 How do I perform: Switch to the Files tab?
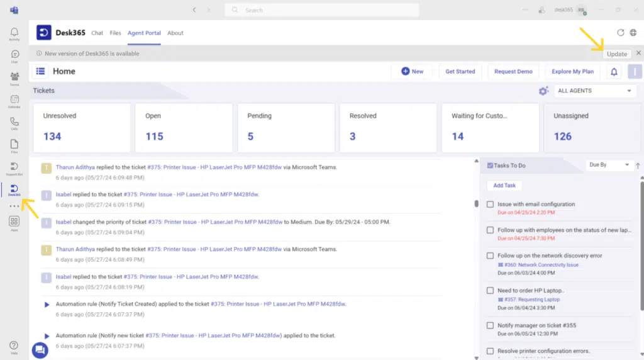[x=115, y=33]
